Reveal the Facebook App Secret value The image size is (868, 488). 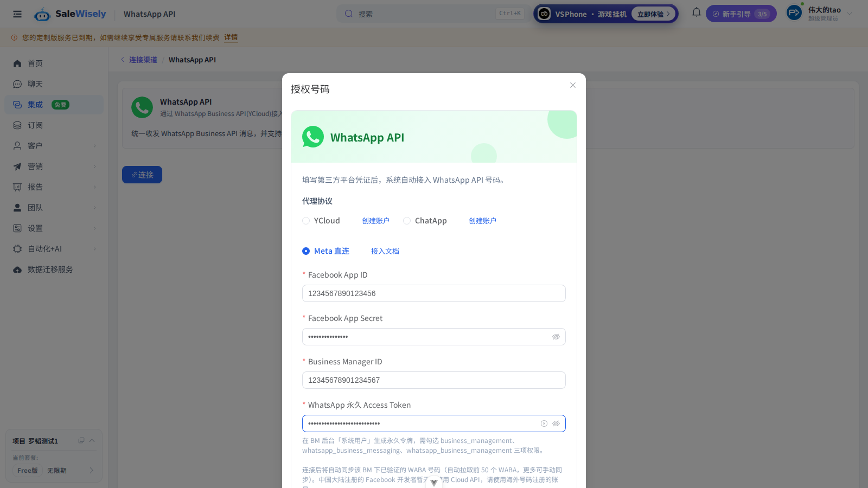click(x=556, y=337)
